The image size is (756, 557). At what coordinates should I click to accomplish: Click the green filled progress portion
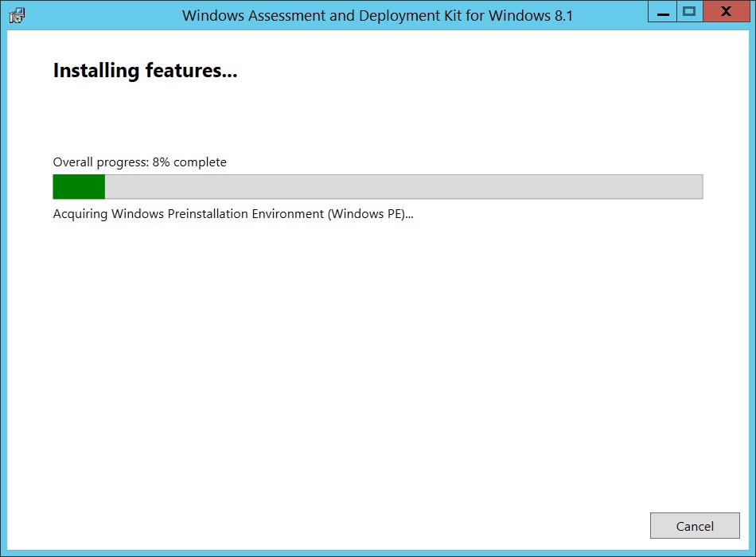79,187
